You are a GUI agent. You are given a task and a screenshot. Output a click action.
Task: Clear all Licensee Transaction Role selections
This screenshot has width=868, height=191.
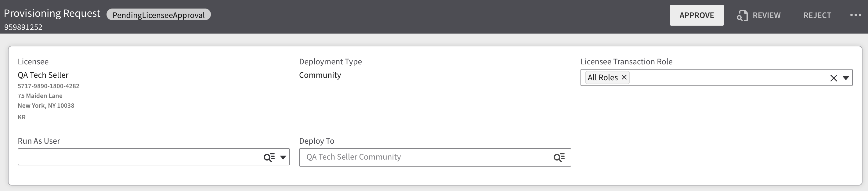tap(834, 78)
